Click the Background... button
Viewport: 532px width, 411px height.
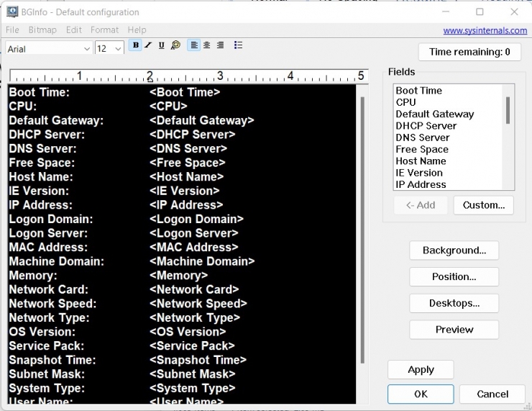[x=454, y=250]
